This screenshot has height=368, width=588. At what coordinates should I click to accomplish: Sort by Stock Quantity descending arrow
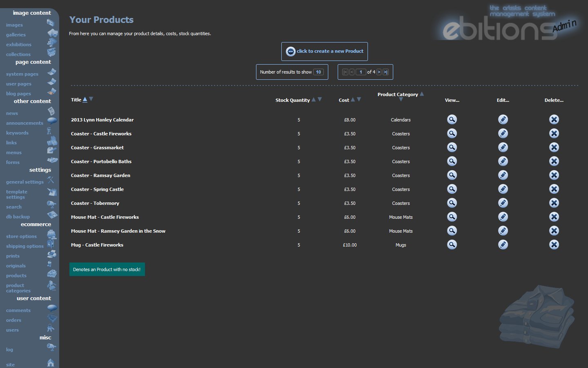tap(320, 99)
